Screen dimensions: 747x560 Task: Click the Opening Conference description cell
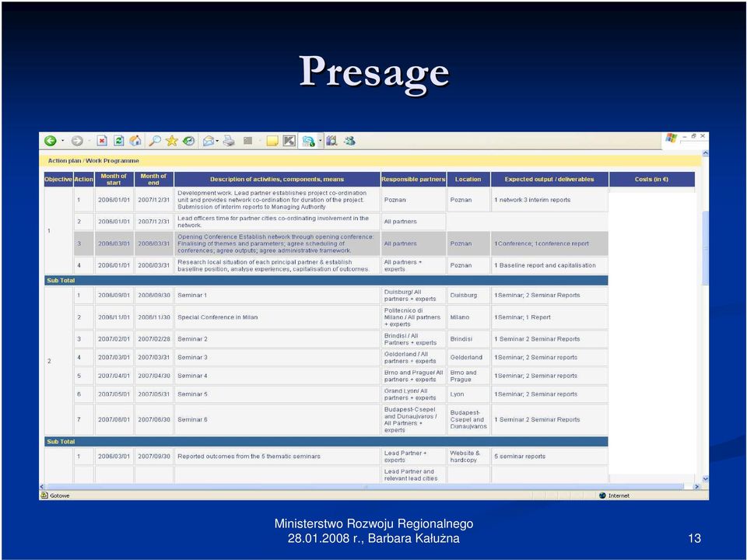[x=277, y=243]
